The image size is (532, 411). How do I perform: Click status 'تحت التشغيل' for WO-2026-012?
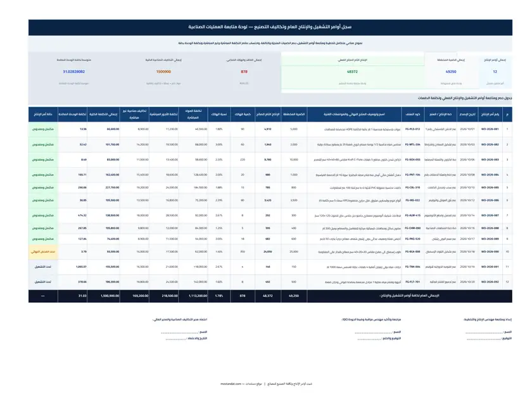[x=43, y=282]
